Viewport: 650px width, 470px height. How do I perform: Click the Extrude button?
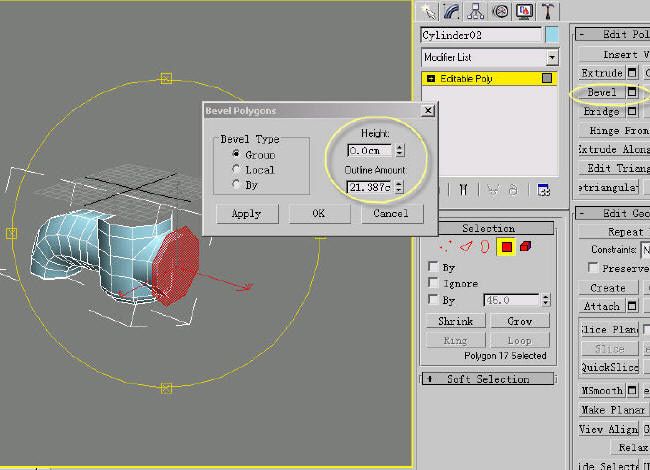[602, 73]
